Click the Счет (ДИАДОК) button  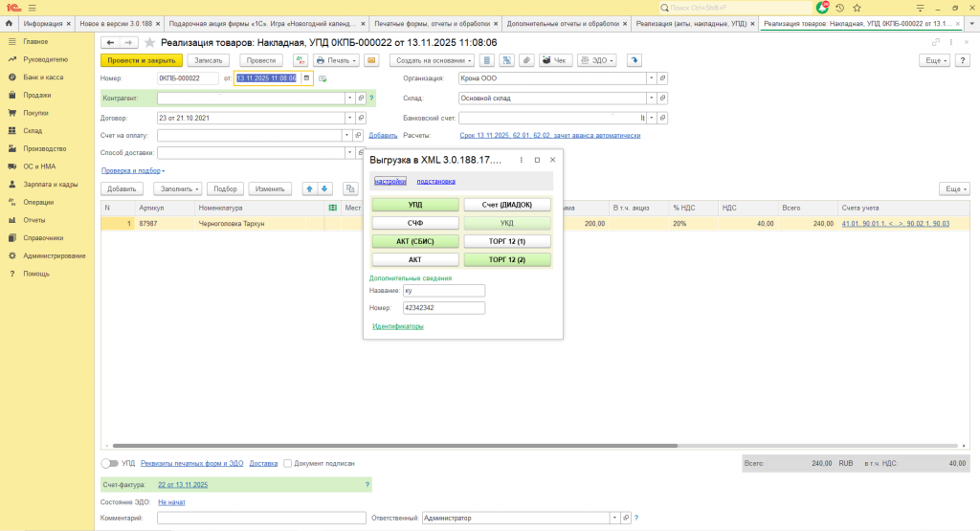tap(507, 205)
